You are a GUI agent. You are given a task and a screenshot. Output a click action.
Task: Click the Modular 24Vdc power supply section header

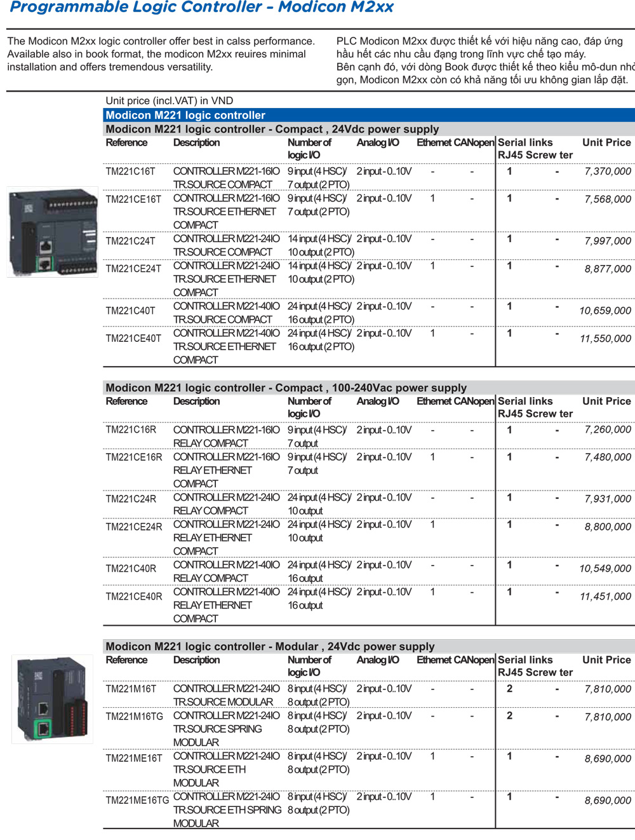click(270, 646)
